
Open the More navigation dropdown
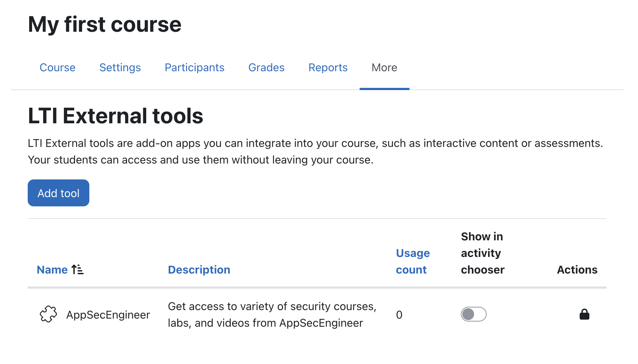click(384, 68)
